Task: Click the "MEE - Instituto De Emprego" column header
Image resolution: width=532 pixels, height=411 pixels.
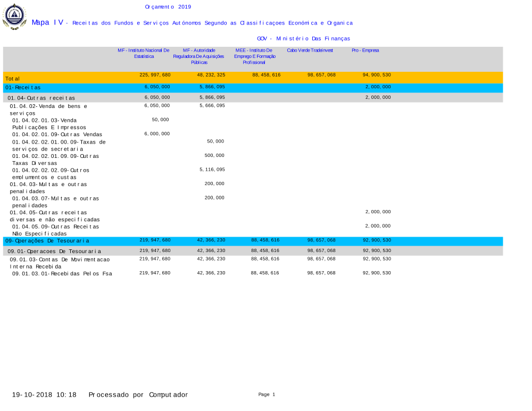Action: tap(253, 56)
